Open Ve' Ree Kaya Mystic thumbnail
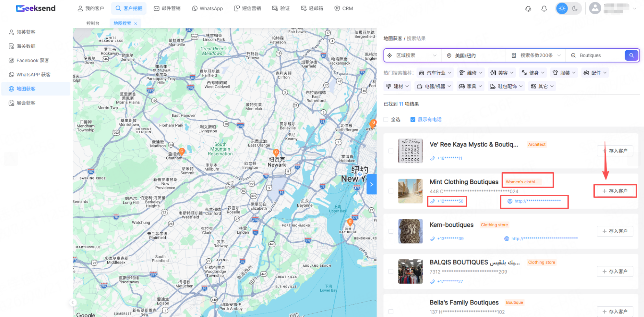Image resolution: width=644 pixels, height=317 pixels. (411, 151)
